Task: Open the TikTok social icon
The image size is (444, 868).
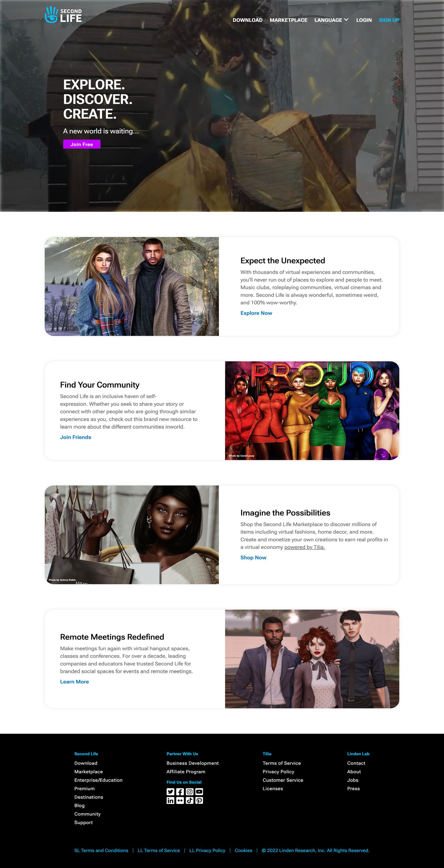Action: [x=190, y=801]
